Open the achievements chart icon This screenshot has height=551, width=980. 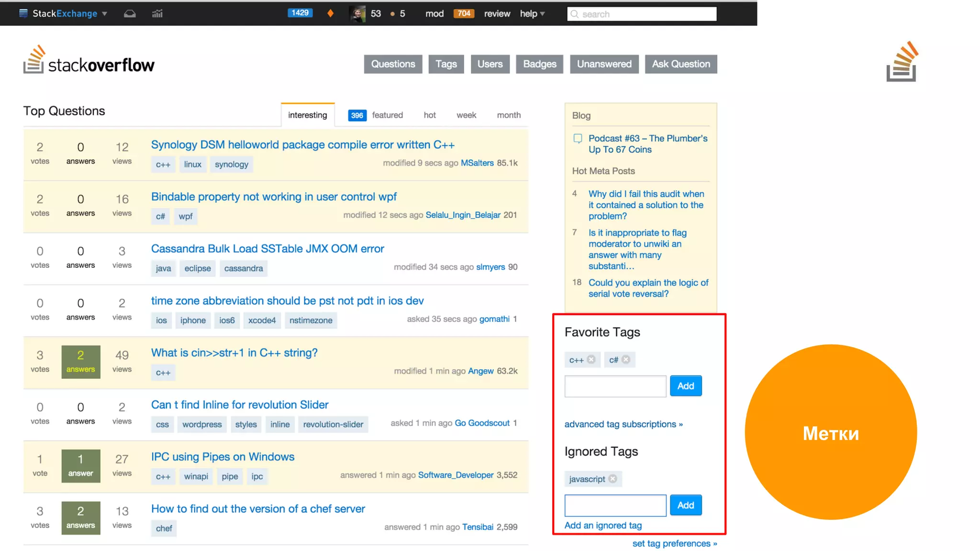[157, 14]
